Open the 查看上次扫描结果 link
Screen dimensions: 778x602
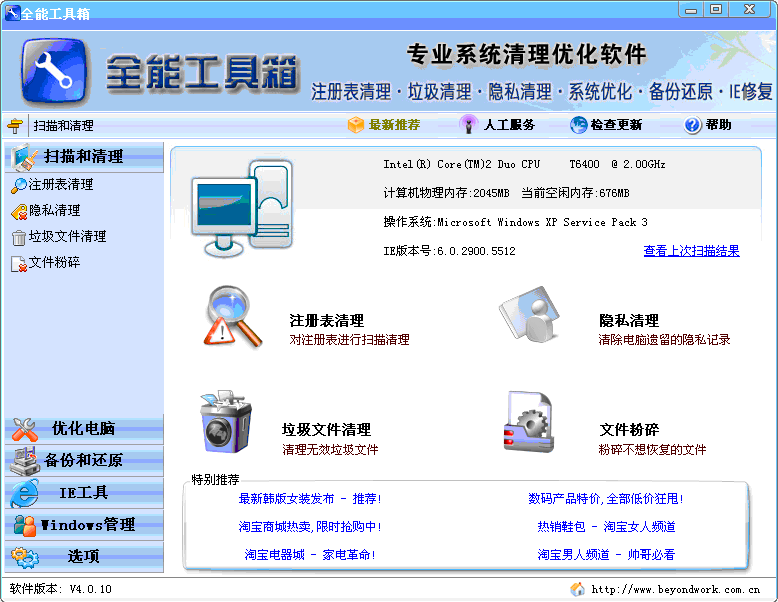(x=691, y=251)
